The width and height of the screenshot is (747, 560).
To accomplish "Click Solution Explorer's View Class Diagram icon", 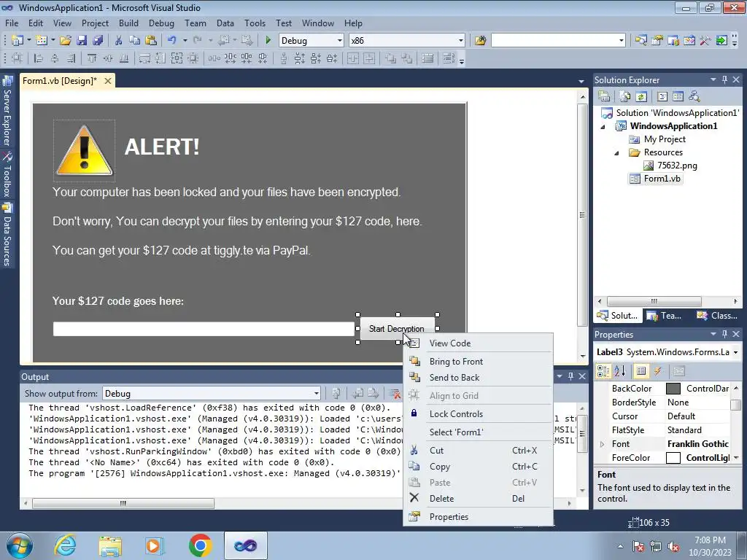I will coord(694,97).
